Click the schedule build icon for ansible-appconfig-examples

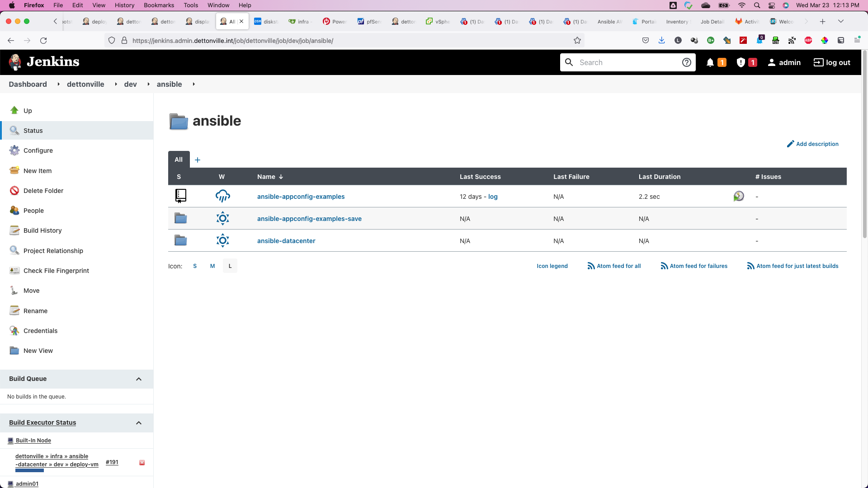point(738,196)
